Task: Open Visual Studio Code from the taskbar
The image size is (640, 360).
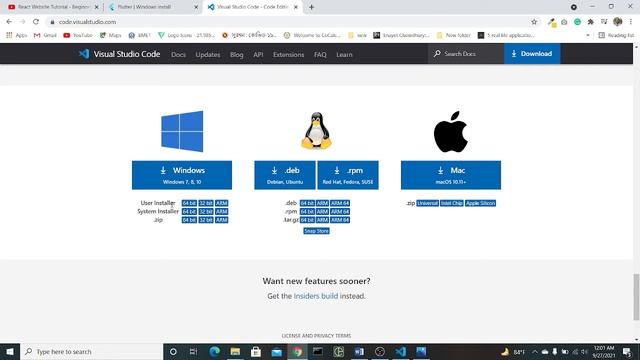Action: pos(400,351)
